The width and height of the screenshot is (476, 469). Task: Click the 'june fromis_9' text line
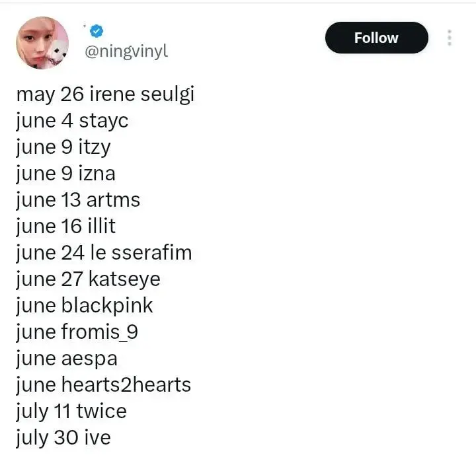click(x=77, y=332)
